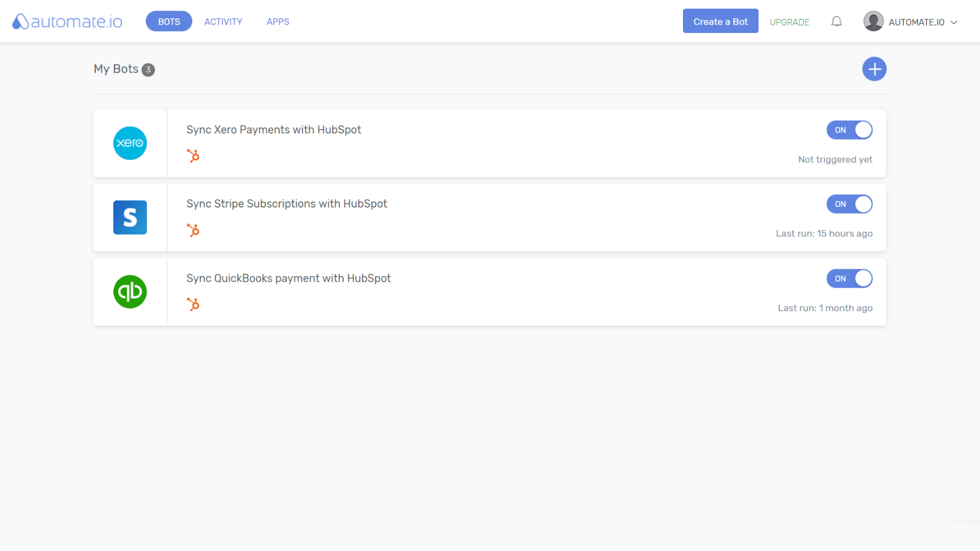Click the Stripe app icon

coord(130,217)
